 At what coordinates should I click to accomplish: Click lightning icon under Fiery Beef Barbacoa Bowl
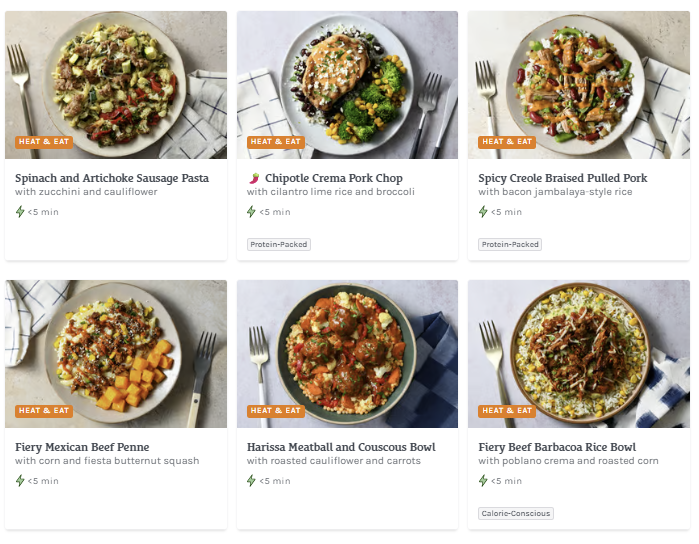pos(483,481)
